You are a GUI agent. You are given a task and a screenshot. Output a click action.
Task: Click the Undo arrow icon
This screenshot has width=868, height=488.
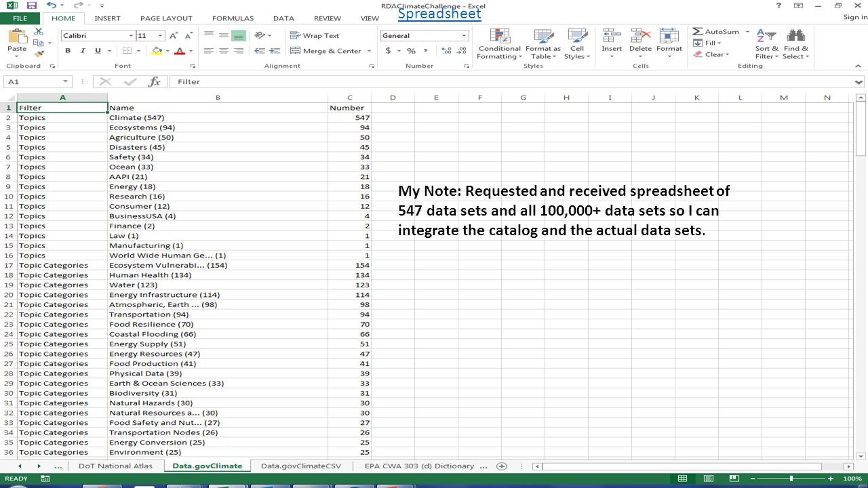pyautogui.click(x=52, y=5)
